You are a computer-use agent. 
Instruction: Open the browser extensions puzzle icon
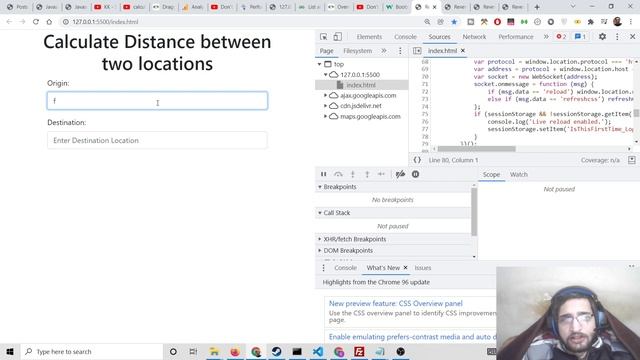click(x=590, y=22)
